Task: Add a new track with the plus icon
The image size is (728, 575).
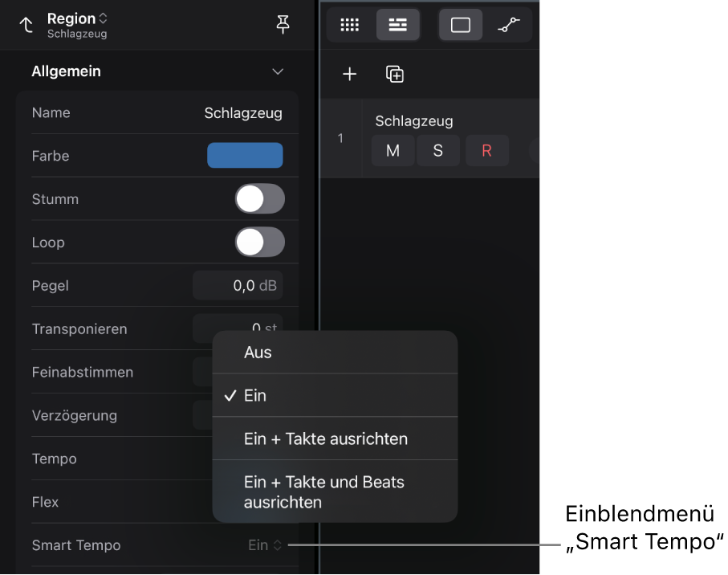Action: 350,74
